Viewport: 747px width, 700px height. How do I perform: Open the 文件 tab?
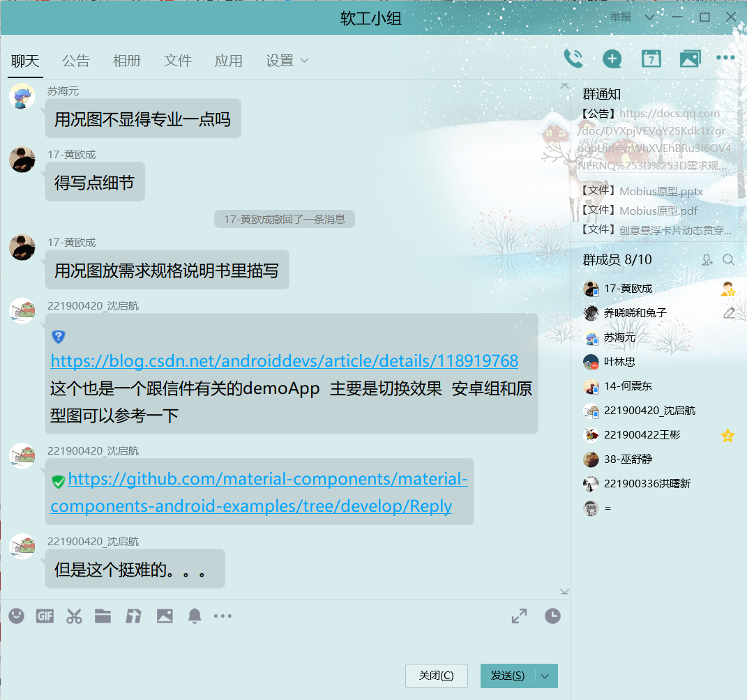pyautogui.click(x=178, y=61)
